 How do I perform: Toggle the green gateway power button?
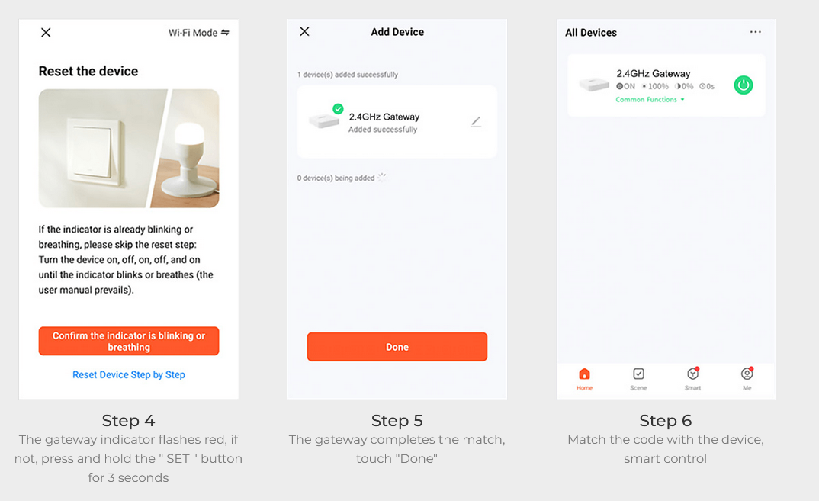[x=744, y=85]
